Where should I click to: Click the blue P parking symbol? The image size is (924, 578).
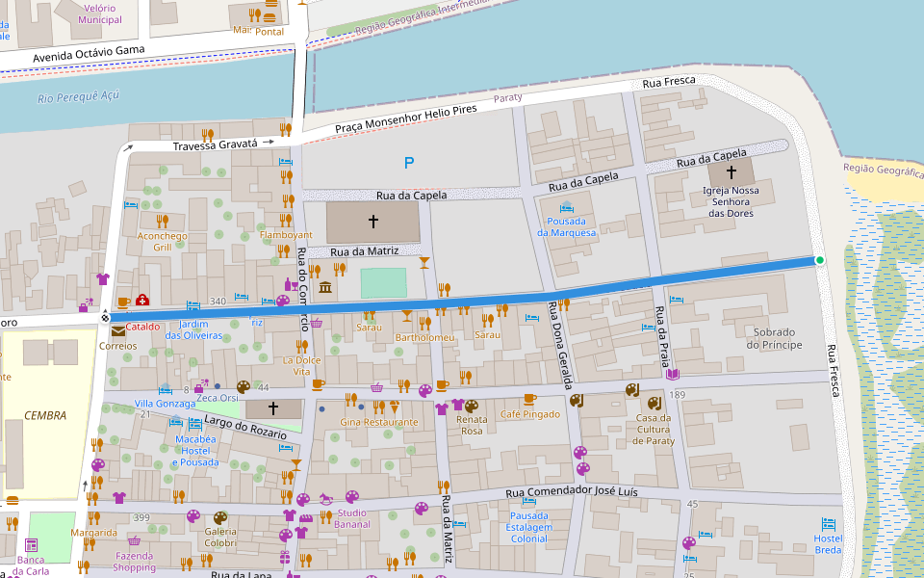click(409, 164)
